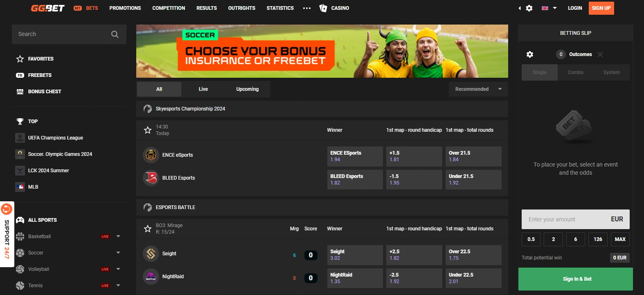Viewport: 644px width, 295px height.
Task: Click Sign In & Bet button
Action: 576,279
